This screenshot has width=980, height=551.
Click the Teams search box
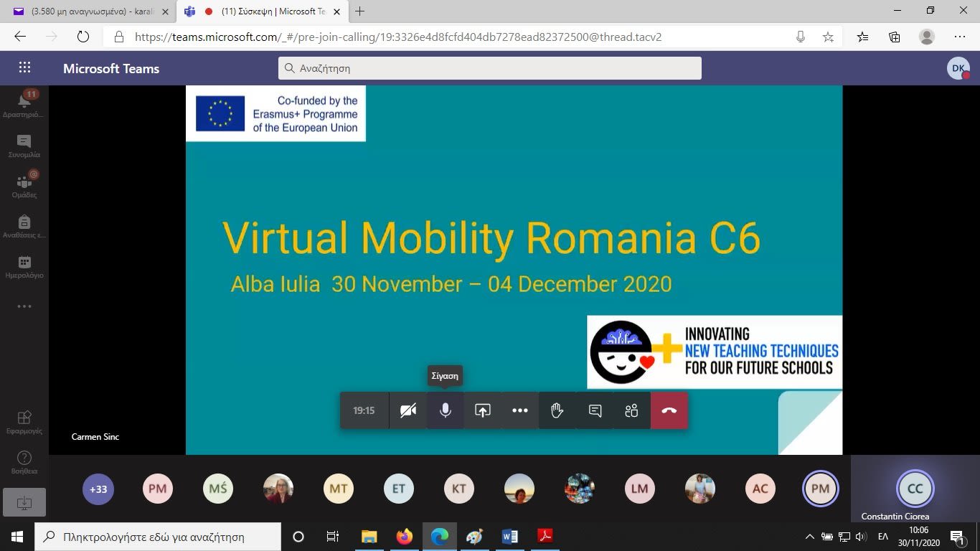489,68
